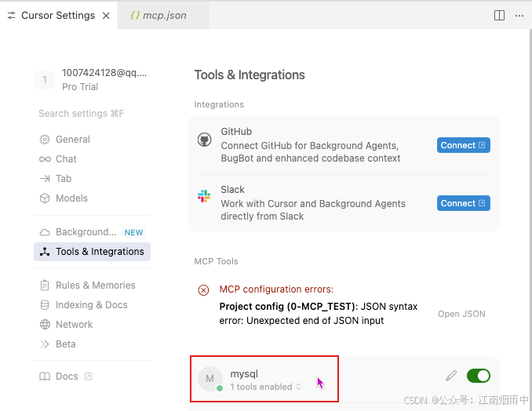Click the NEW badge beside Background
Screen dimensions: 532x411
(133, 232)
